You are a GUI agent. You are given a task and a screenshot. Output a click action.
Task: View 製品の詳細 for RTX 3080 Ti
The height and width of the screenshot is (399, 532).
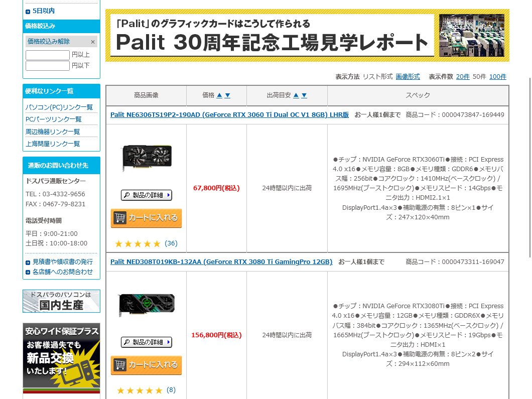pos(147,342)
